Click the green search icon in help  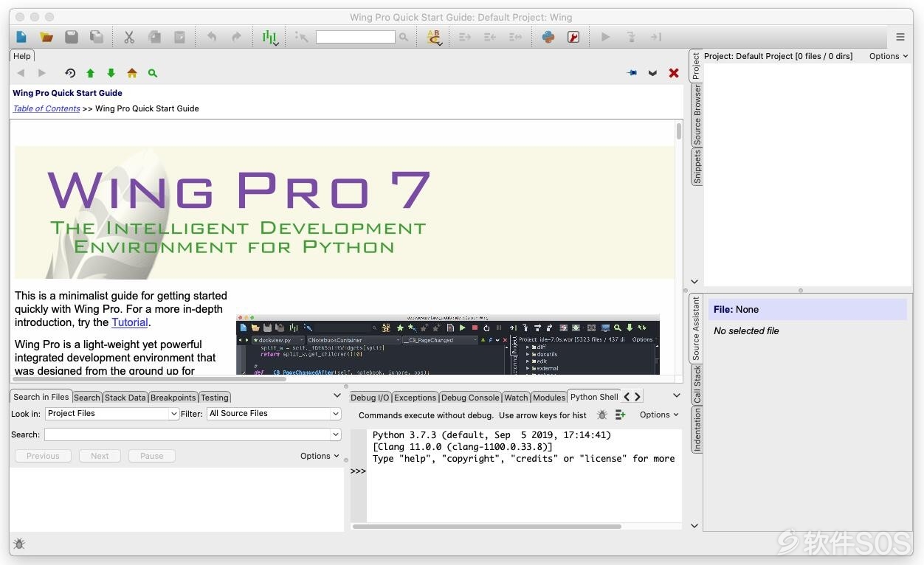(153, 73)
